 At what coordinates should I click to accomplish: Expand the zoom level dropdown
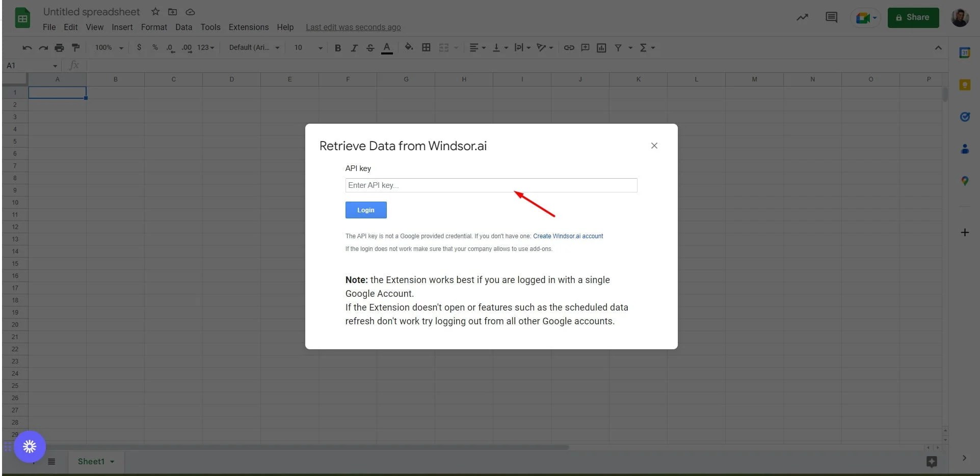(x=120, y=47)
